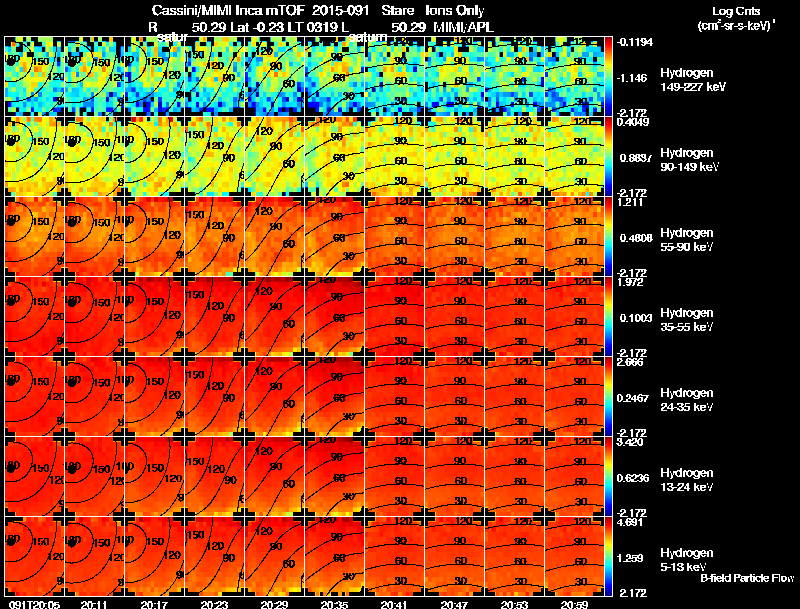This screenshot has height=609, width=800.
Task: Click the color bar beside Hydrogen 55-90 keV
Action: coord(608,236)
